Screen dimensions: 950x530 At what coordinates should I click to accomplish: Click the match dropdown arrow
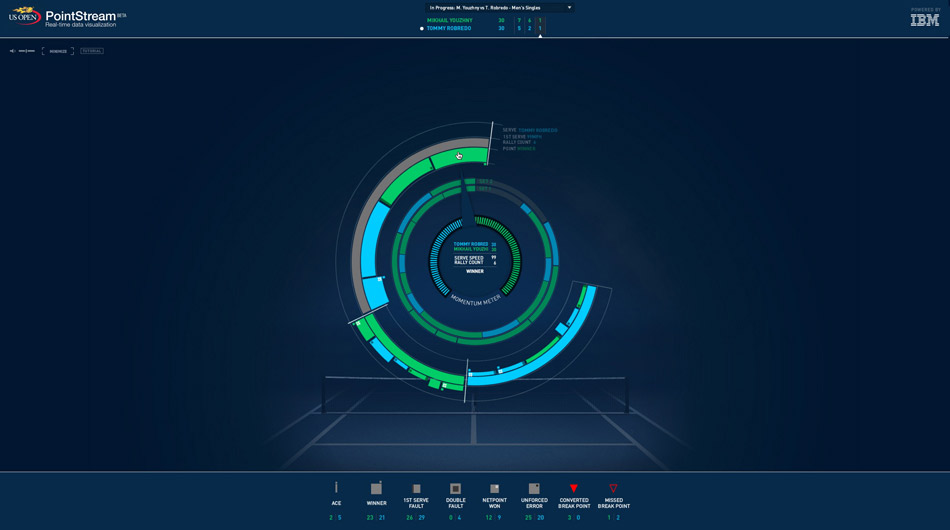coord(569,8)
